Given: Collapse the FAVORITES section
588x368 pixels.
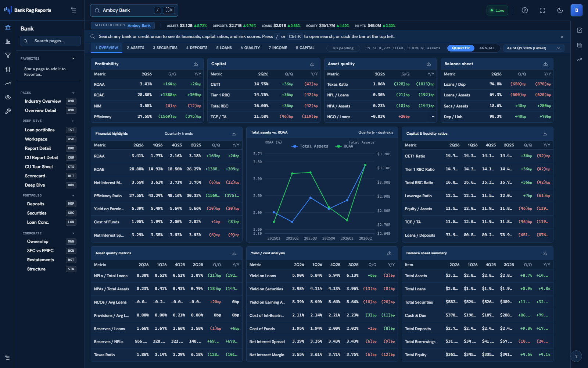Looking at the screenshot, I should 73,59.
